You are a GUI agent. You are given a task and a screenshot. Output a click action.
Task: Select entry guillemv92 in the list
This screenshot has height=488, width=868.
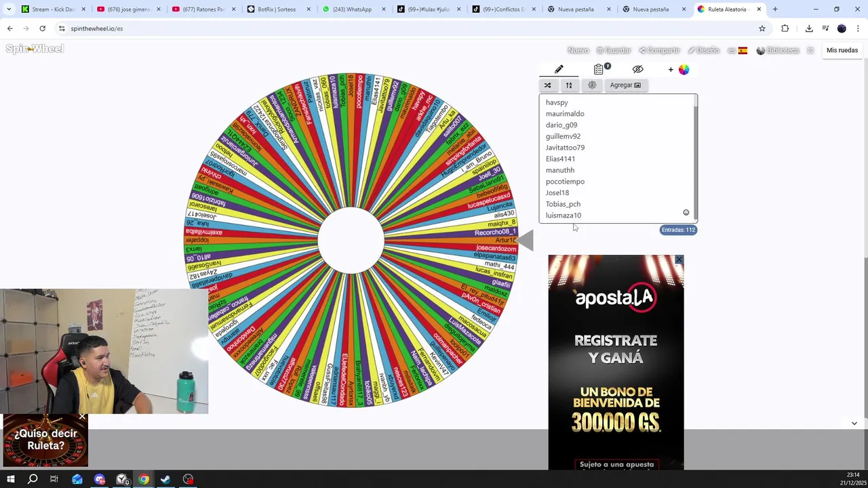[x=563, y=136]
